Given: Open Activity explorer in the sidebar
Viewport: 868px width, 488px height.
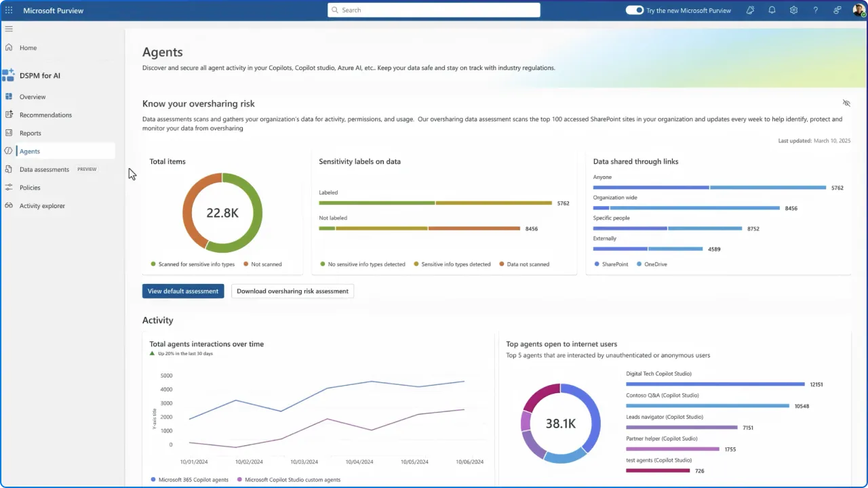Looking at the screenshot, I should pos(42,205).
